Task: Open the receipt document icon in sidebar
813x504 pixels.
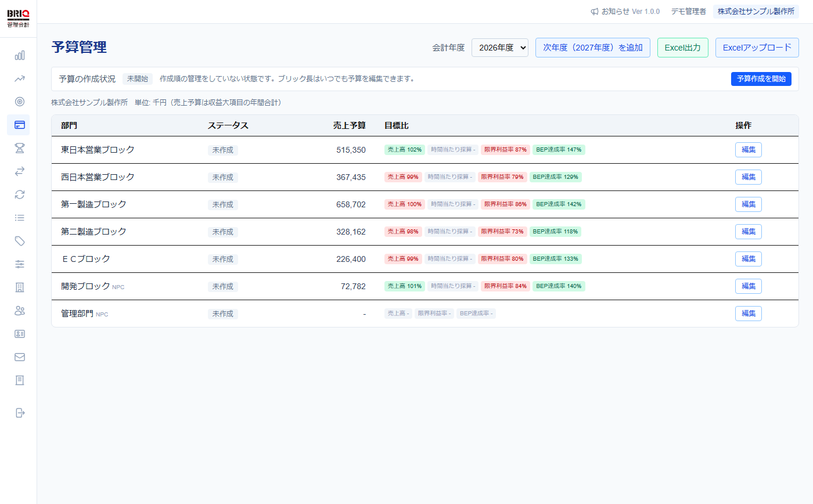Action: (x=20, y=380)
